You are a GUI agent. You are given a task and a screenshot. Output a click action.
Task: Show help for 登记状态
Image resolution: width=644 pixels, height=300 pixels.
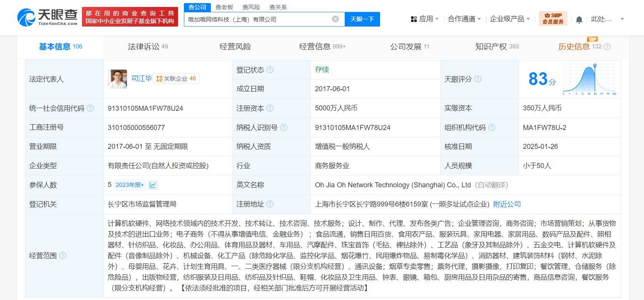coord(270,70)
